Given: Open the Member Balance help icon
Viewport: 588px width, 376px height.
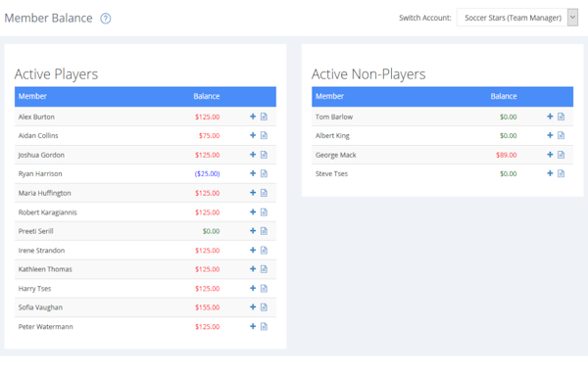Looking at the screenshot, I should (106, 19).
